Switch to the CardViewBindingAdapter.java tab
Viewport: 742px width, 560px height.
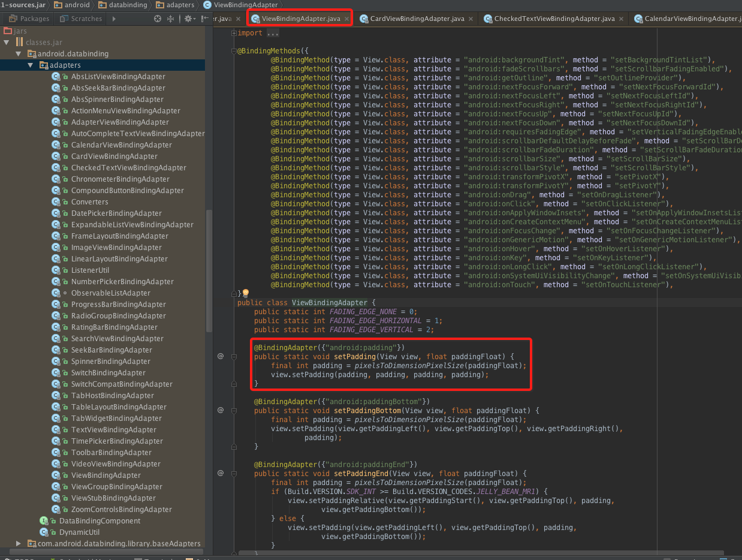pos(417,19)
